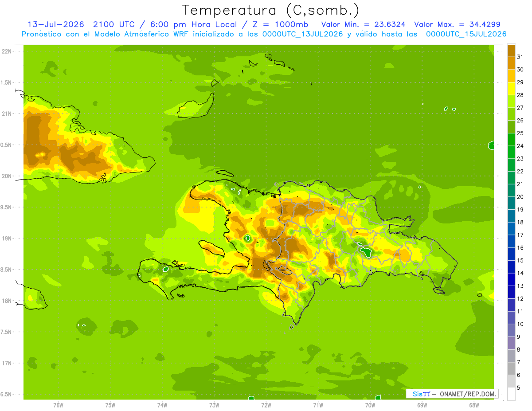Pick the purple swatch between 9 and 10
The height and width of the screenshot is (411, 532).
tap(511, 330)
